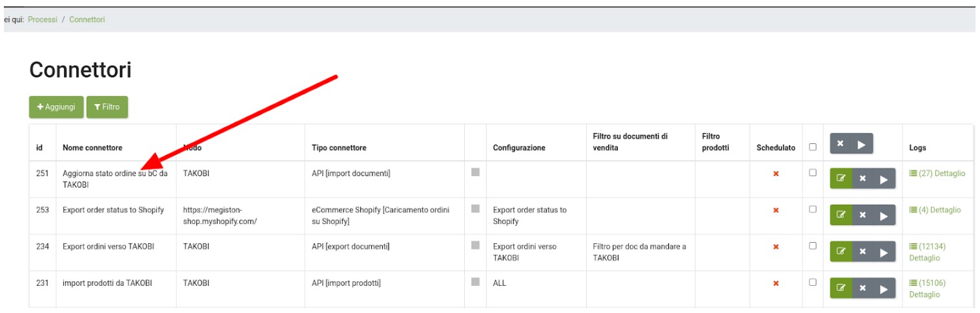Click the Schedulato red X for connector 253
Image resolution: width=980 pixels, height=313 pixels.
pos(776,210)
